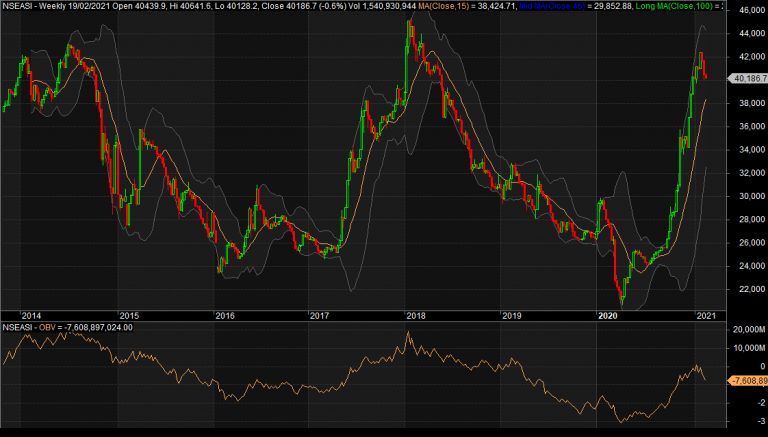Click the 2016 year marker on time axis

[225, 316]
